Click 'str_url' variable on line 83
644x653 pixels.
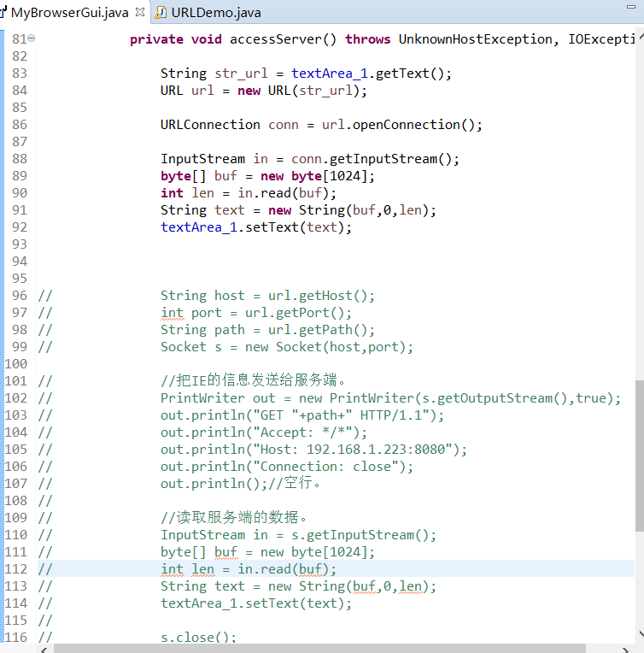click(x=241, y=74)
